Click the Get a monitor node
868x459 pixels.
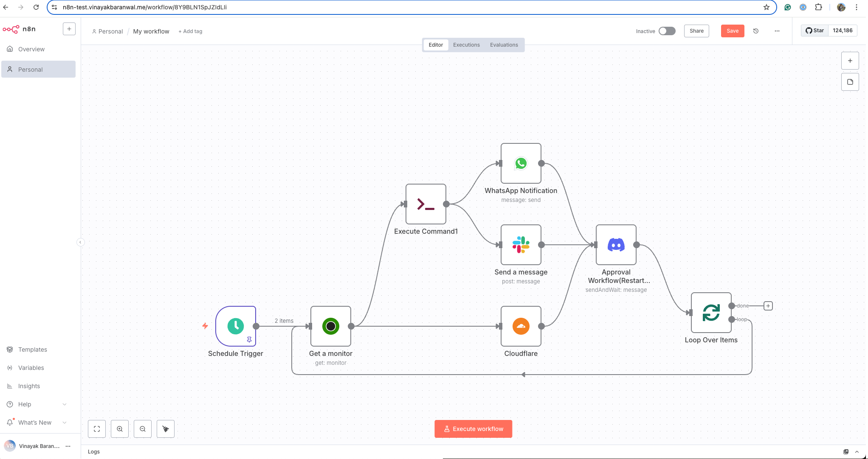(330, 326)
